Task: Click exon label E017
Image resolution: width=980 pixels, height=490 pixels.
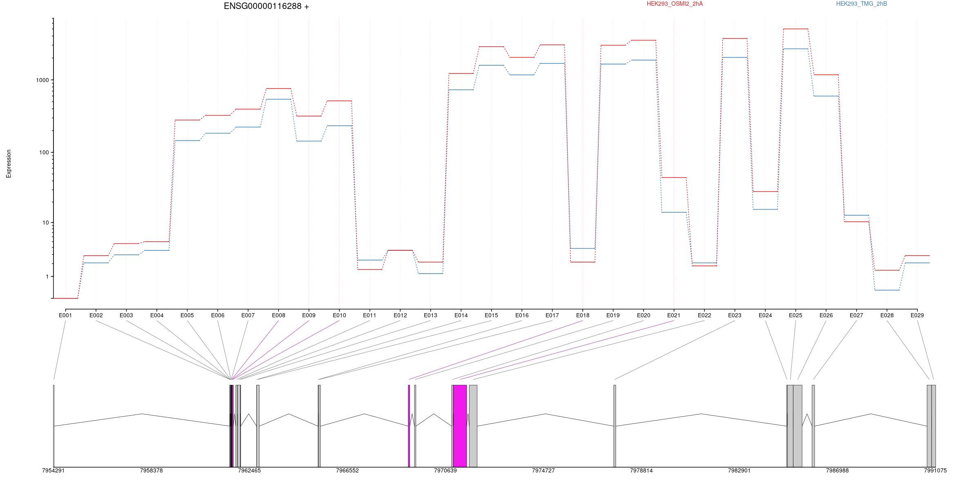Action: click(552, 315)
